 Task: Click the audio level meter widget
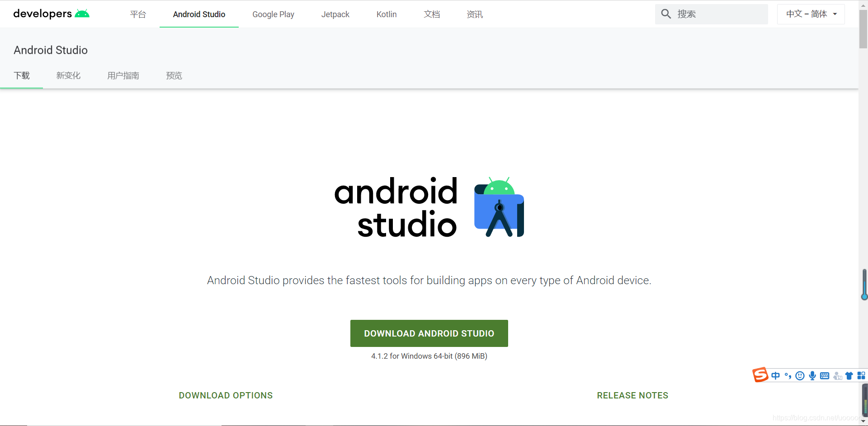click(x=865, y=400)
